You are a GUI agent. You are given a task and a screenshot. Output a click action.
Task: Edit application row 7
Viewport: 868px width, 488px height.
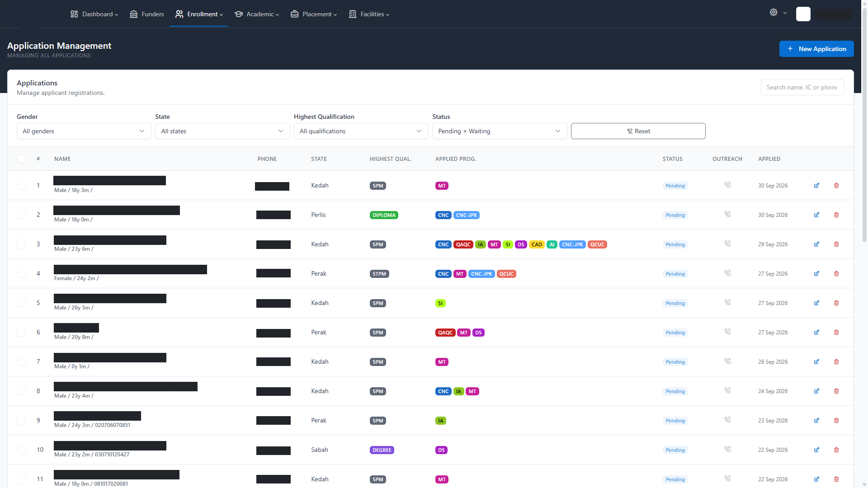pos(816,362)
